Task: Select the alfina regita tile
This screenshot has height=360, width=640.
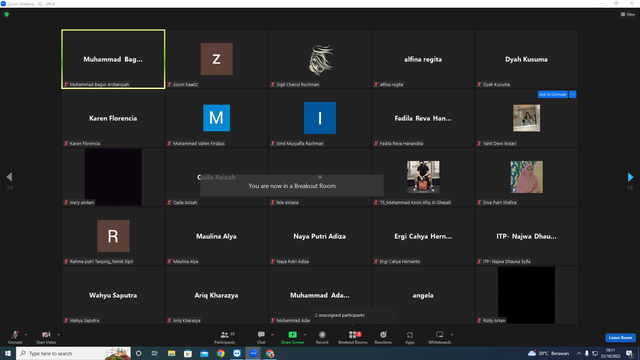Action: 423,59
